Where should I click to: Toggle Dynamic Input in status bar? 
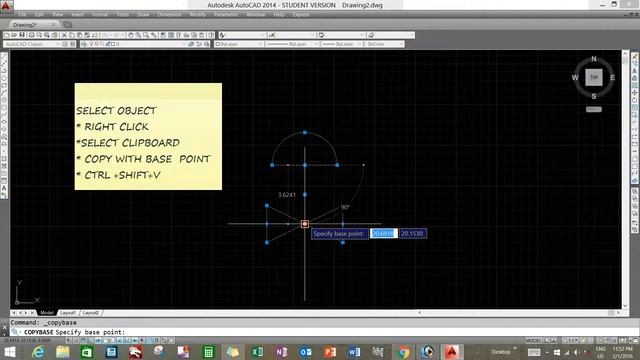pos(135,340)
